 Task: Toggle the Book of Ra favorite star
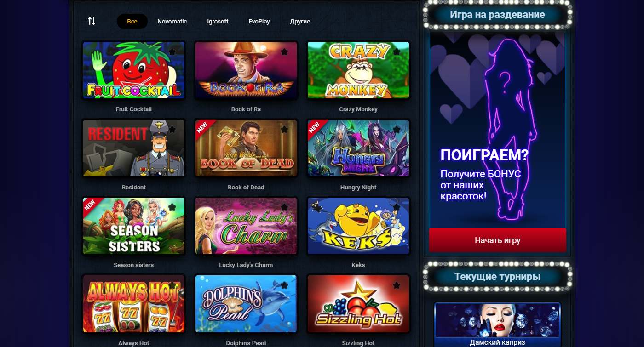(284, 52)
